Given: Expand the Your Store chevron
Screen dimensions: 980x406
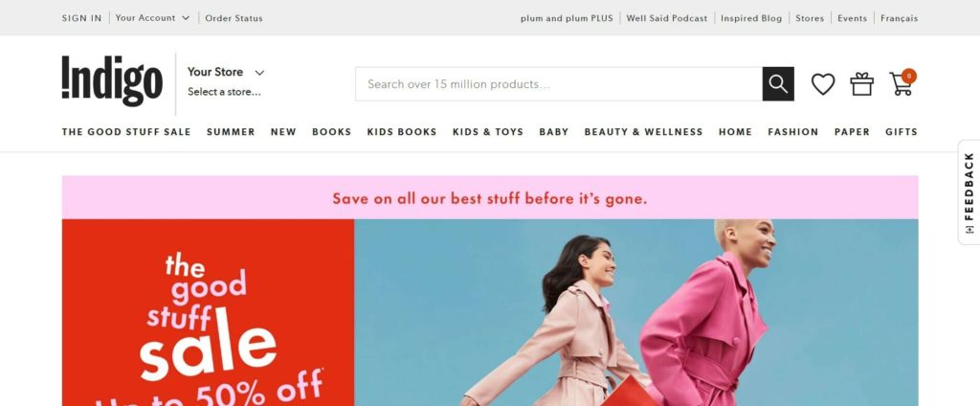Looking at the screenshot, I should [x=260, y=73].
